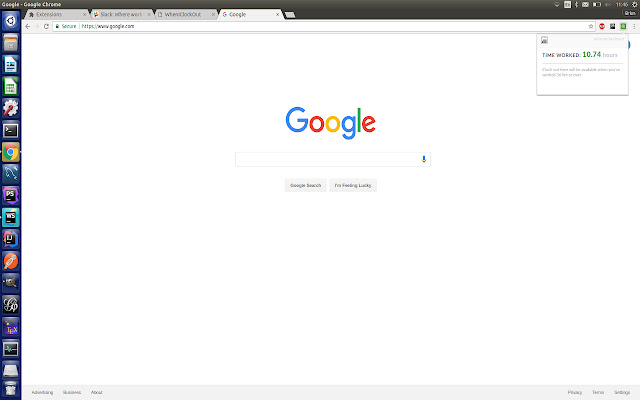Open the cursive Gp app in dock

click(x=11, y=305)
